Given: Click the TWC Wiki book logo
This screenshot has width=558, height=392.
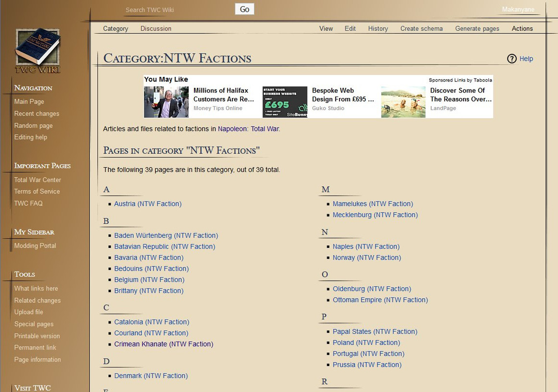Looking at the screenshot, I should coord(37,50).
